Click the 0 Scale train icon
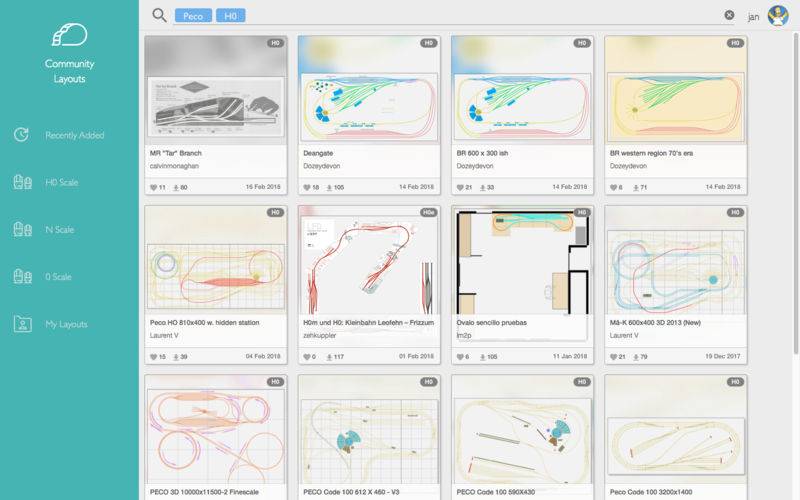The height and width of the screenshot is (500, 800). [x=22, y=277]
